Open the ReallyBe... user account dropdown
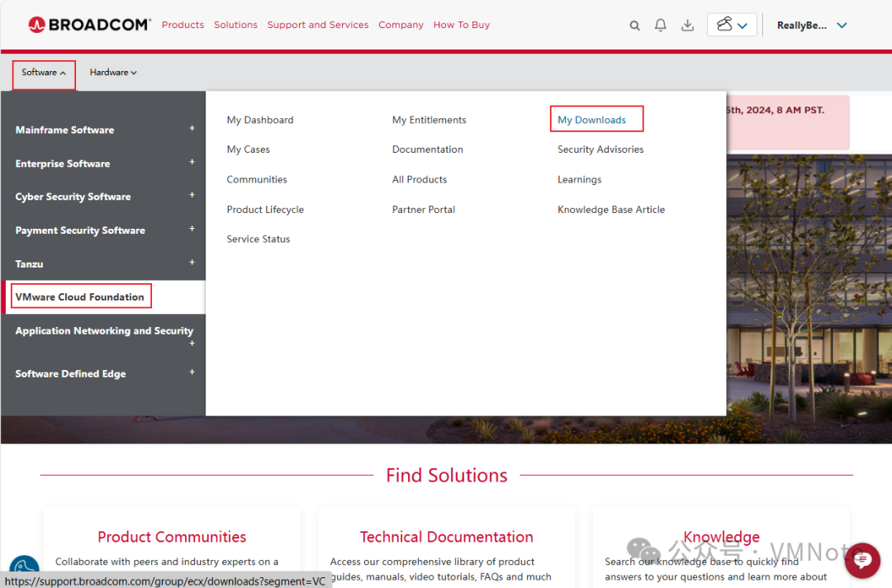Image resolution: width=892 pixels, height=588 pixels. 812,25
